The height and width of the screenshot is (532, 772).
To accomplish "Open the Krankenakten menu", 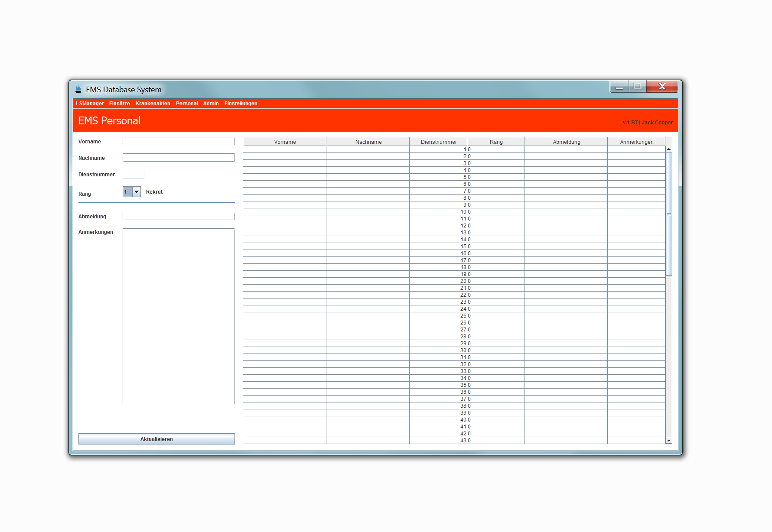I will click(x=153, y=104).
